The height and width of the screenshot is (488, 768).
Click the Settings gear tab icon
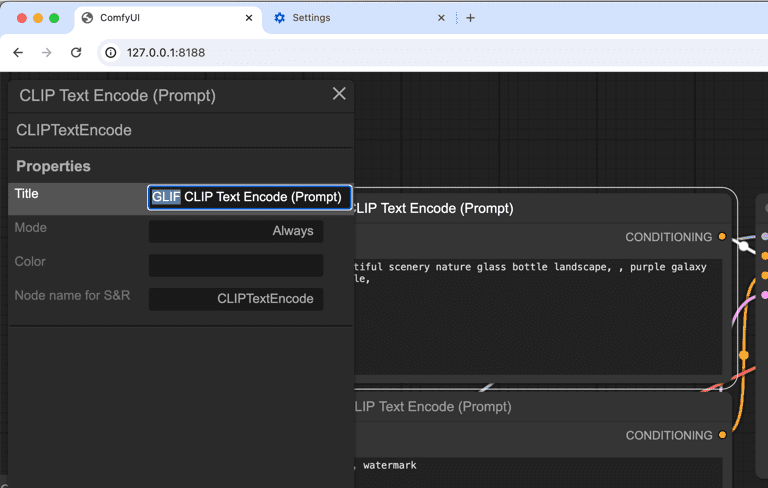[279, 18]
